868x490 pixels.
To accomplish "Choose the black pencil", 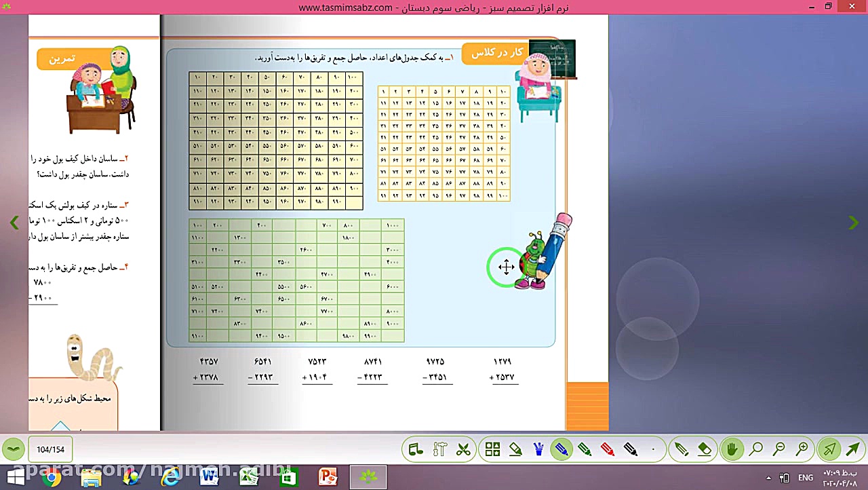I will tap(631, 449).
